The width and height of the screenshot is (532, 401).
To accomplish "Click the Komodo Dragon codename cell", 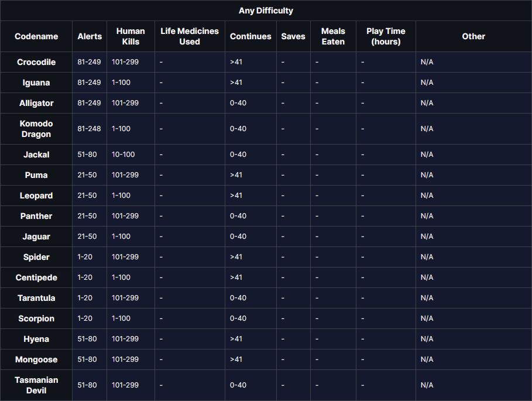I will click(x=36, y=129).
